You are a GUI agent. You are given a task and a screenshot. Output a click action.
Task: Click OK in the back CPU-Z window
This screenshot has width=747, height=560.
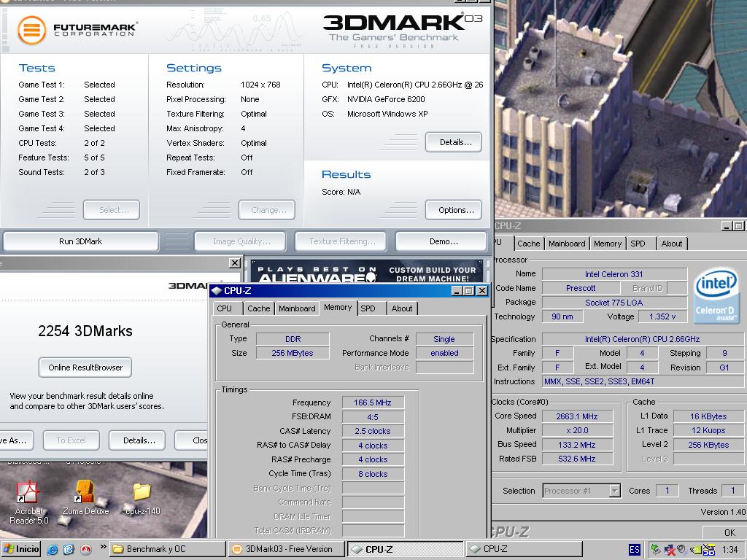coord(725,532)
